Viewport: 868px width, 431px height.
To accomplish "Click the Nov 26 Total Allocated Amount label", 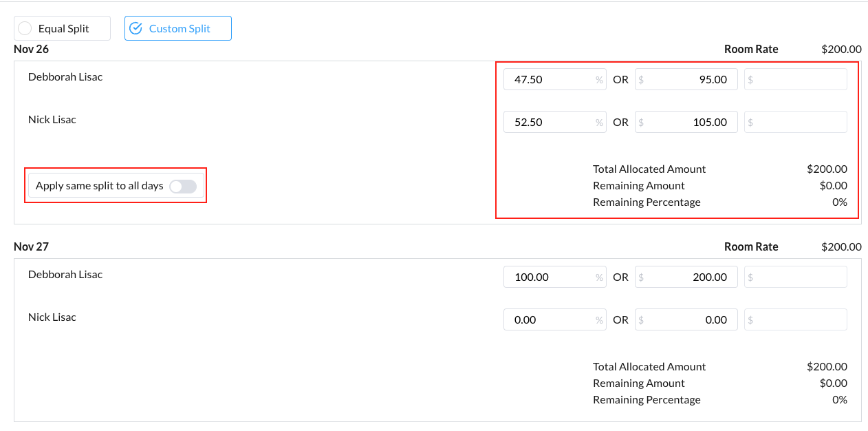I will (x=649, y=169).
